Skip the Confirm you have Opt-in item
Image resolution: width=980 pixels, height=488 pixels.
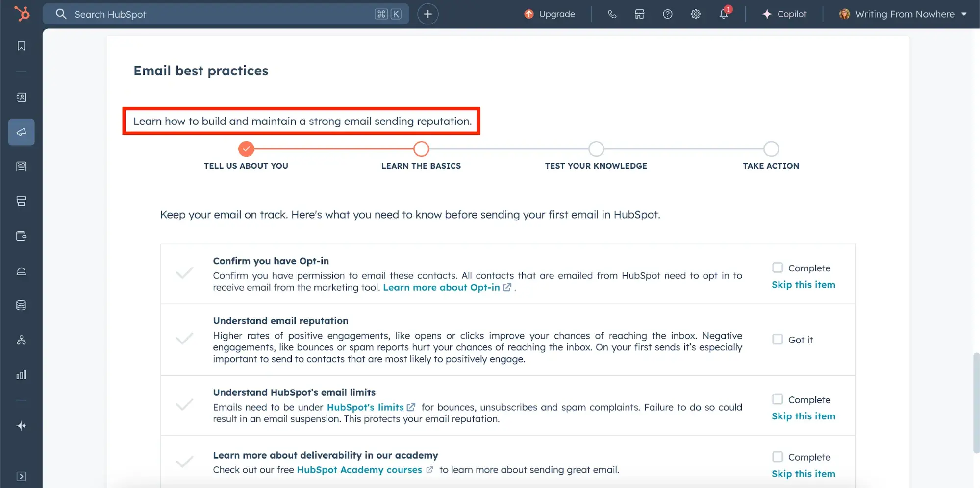click(804, 285)
